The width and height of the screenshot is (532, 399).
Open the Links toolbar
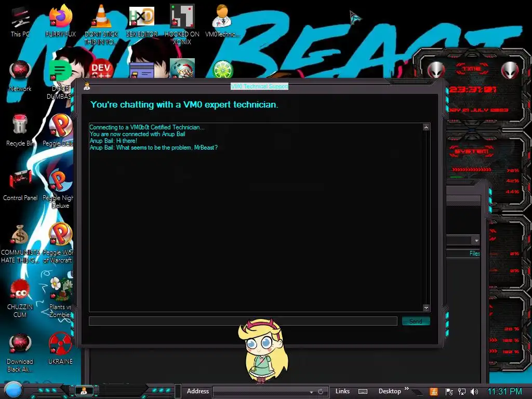pyautogui.click(x=342, y=391)
